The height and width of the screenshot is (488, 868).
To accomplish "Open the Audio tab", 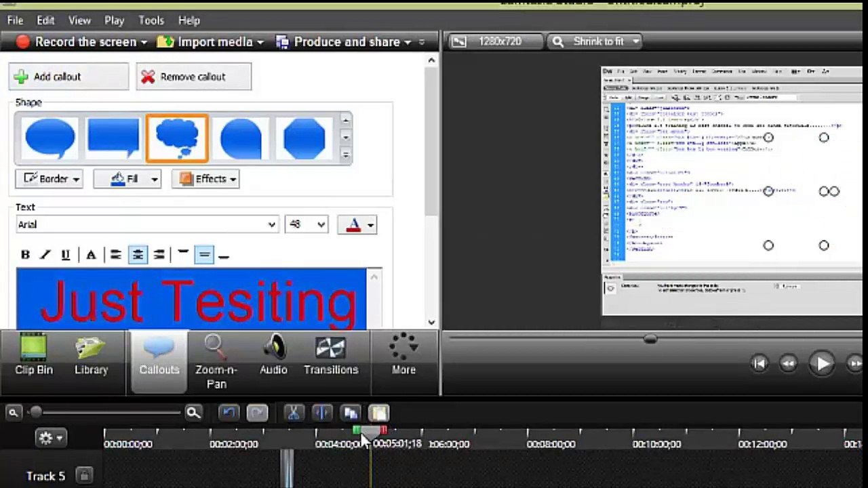I will point(273,357).
